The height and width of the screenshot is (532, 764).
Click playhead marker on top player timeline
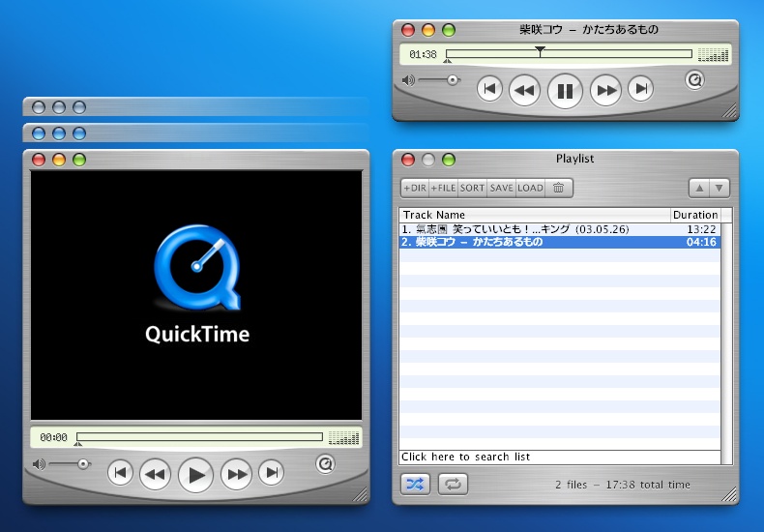540,50
